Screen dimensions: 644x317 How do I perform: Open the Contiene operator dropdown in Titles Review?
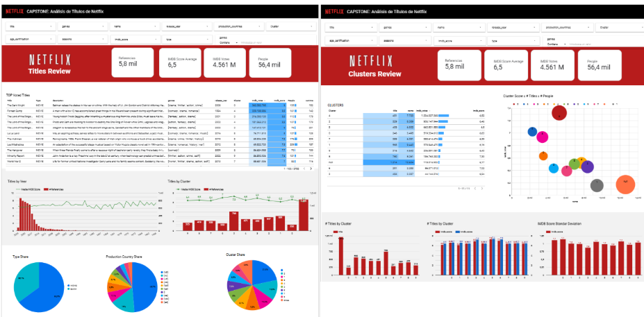[229, 42]
